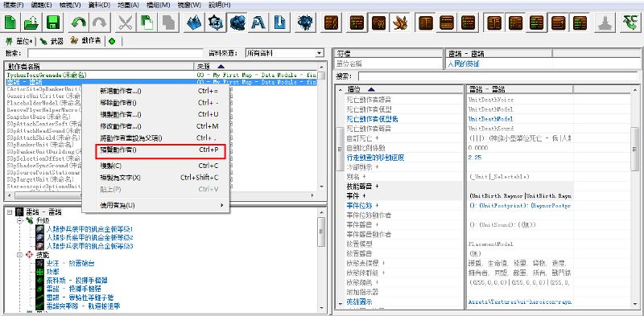
Task: Select the PlaceholderModel actor row
Action: pyautogui.click(x=44, y=103)
